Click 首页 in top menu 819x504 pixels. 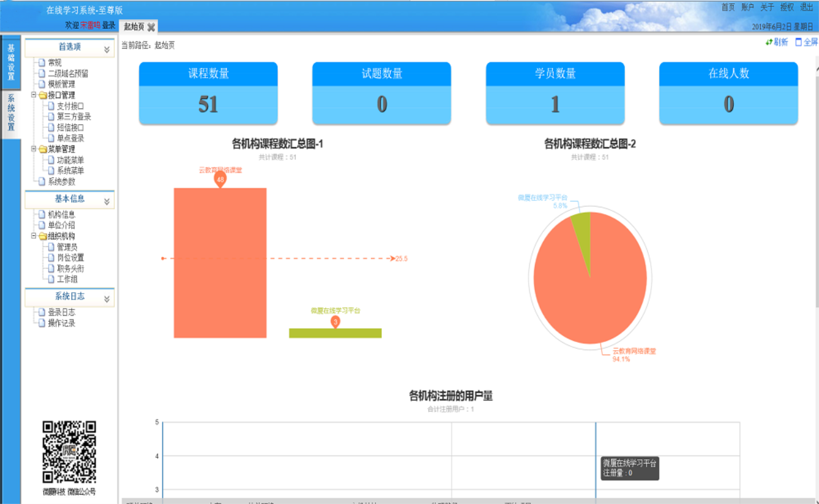728,8
